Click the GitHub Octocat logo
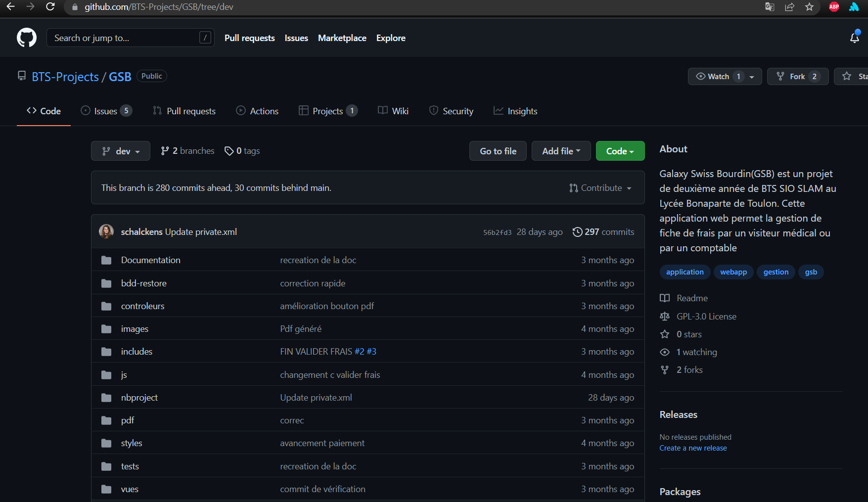Screen dimensions: 868x502 coord(27,38)
